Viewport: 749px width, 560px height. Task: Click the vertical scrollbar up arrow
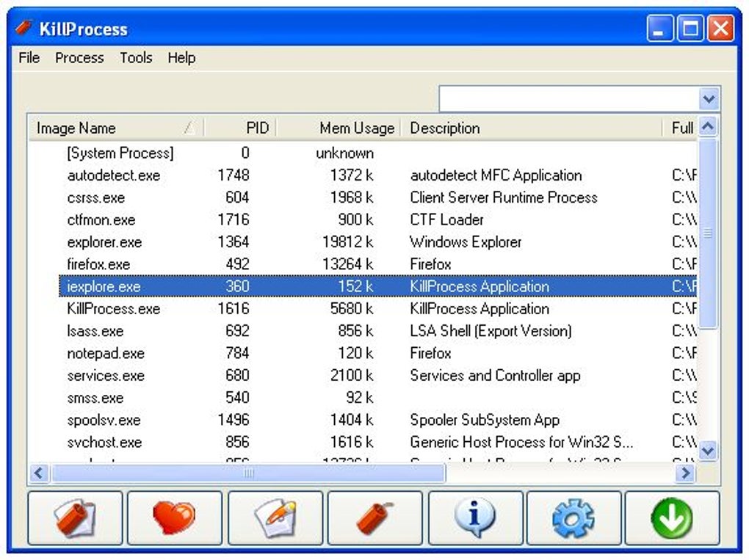point(708,126)
